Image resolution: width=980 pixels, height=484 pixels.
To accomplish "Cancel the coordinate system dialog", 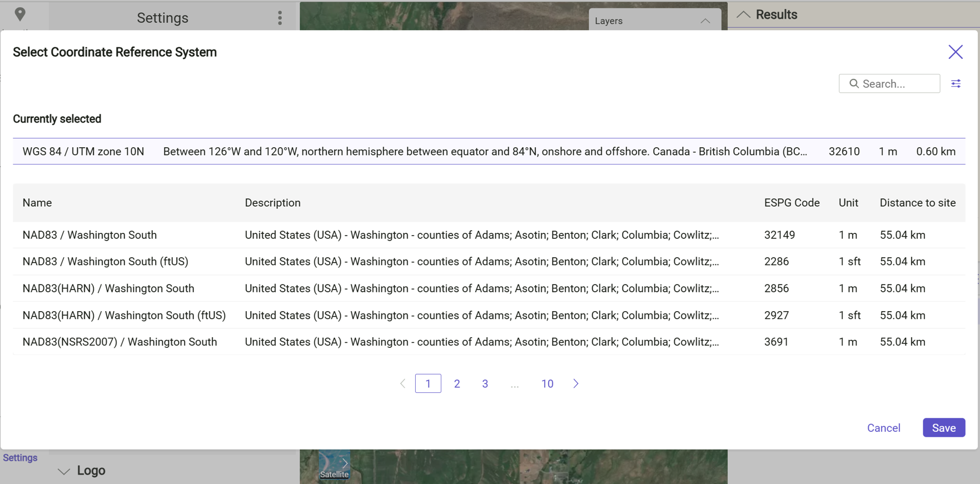I will 883,428.
